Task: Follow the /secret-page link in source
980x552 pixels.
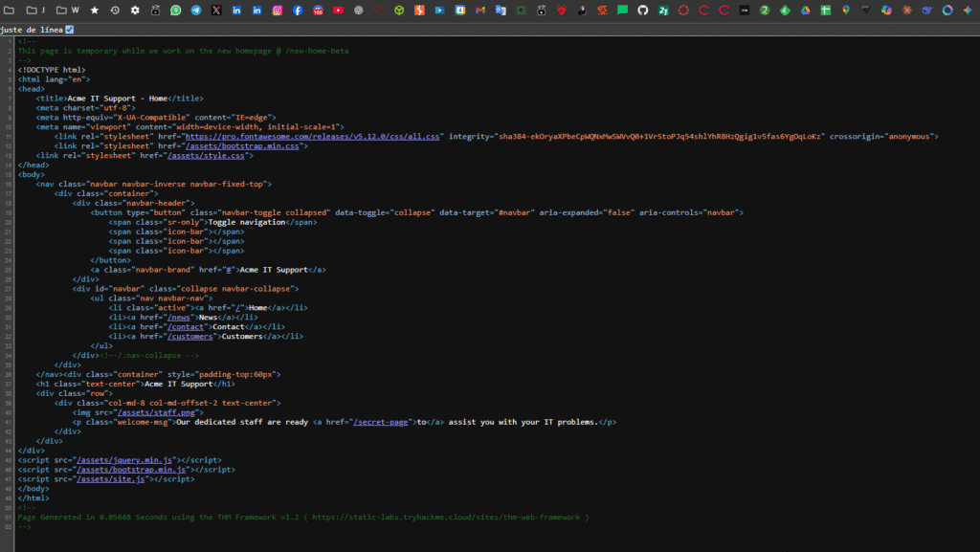Action: [x=381, y=422]
